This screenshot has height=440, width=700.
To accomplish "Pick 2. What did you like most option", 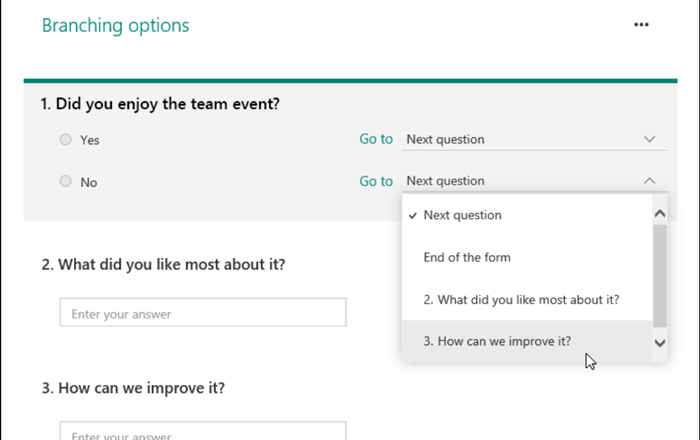I will click(521, 299).
